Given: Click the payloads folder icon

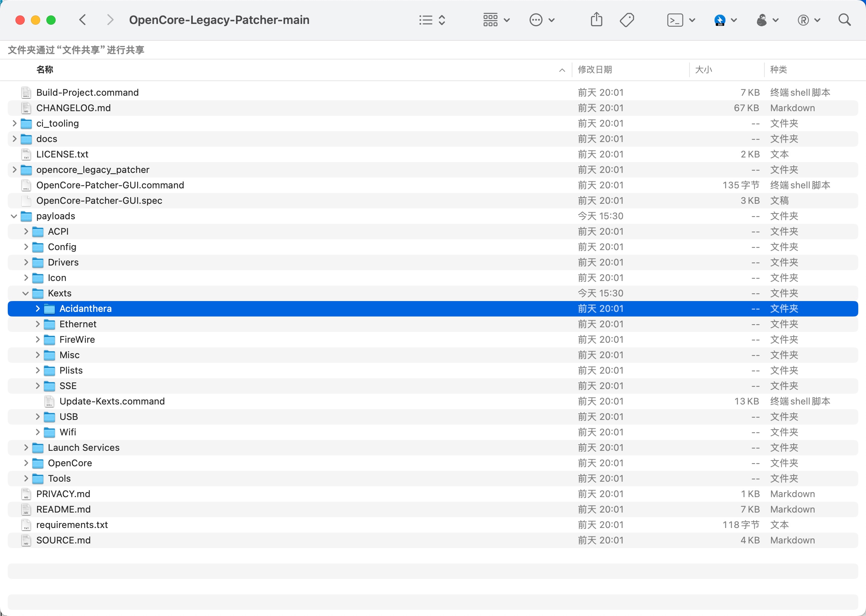Looking at the screenshot, I should pos(26,216).
